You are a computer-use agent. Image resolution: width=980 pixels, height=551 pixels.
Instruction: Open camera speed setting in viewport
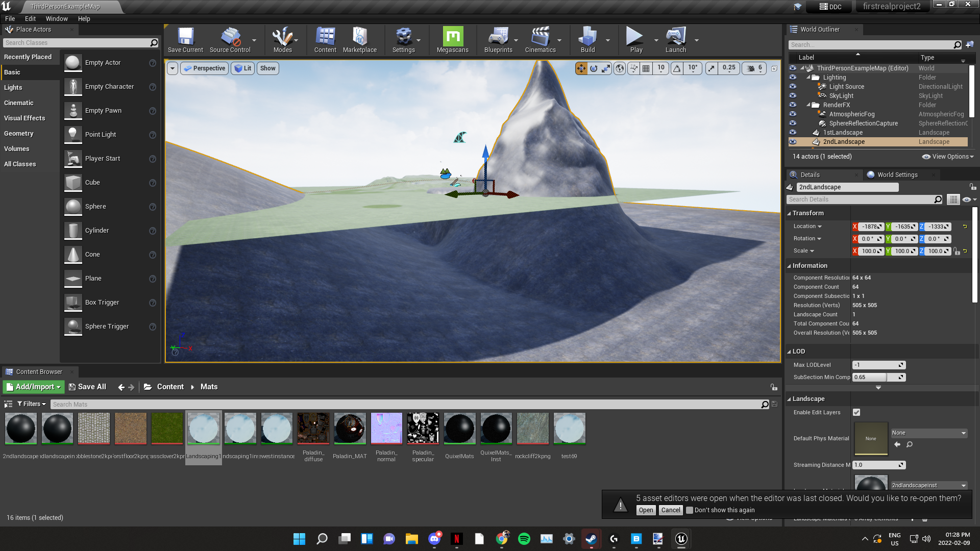[x=754, y=68]
